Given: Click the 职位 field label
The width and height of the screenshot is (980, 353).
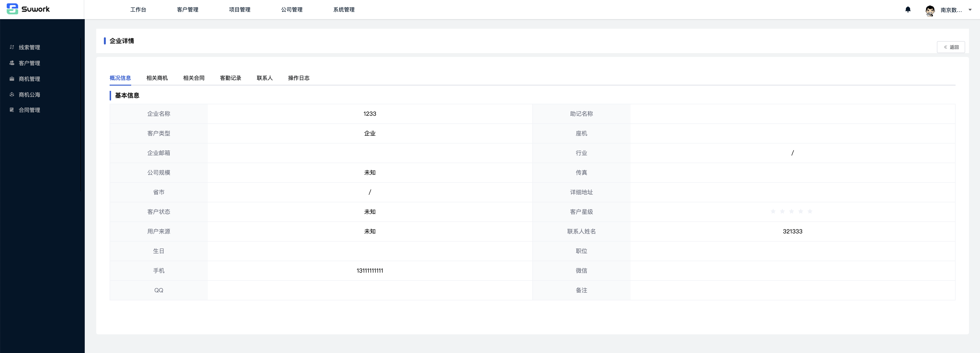Looking at the screenshot, I should (581, 251).
